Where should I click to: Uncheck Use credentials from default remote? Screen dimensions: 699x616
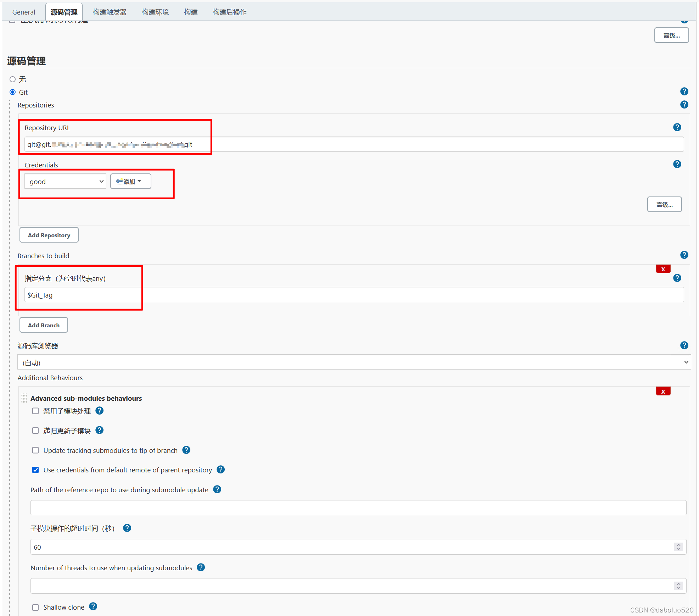35,470
